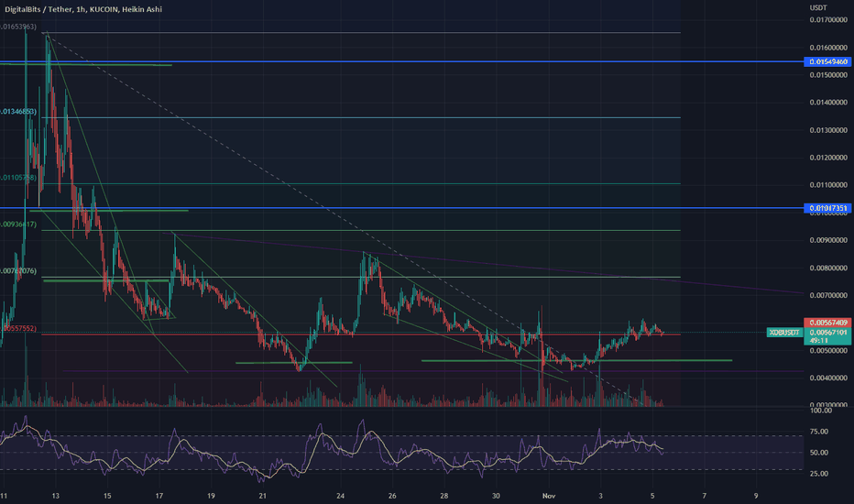Click date 13 on the time axis
The image size is (854, 504).
coord(56,496)
